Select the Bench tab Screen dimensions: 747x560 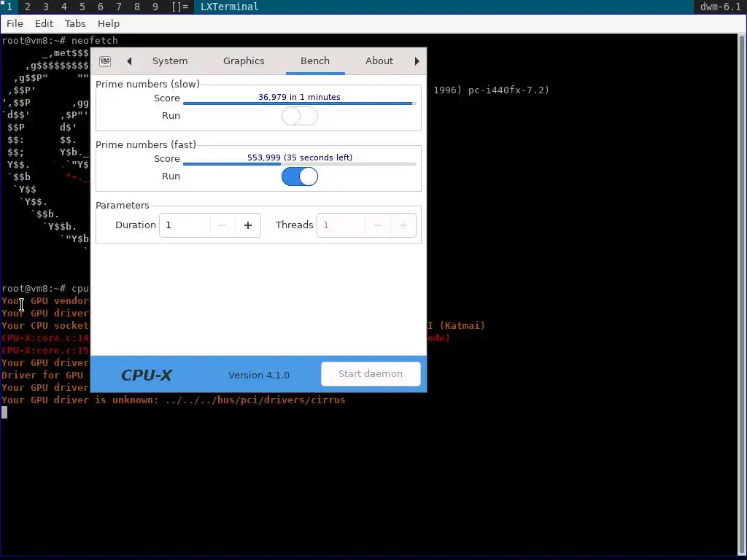pos(315,61)
